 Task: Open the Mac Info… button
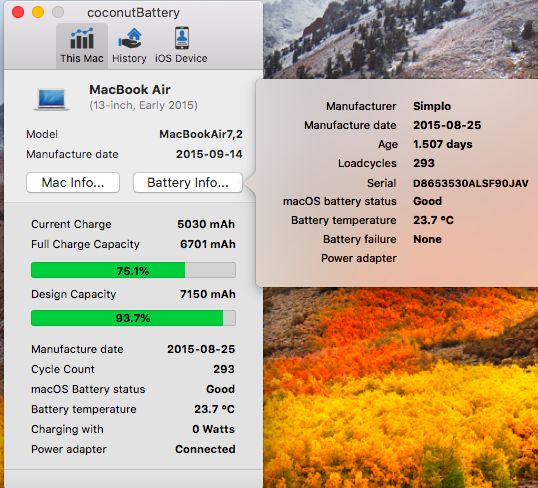coord(73,183)
